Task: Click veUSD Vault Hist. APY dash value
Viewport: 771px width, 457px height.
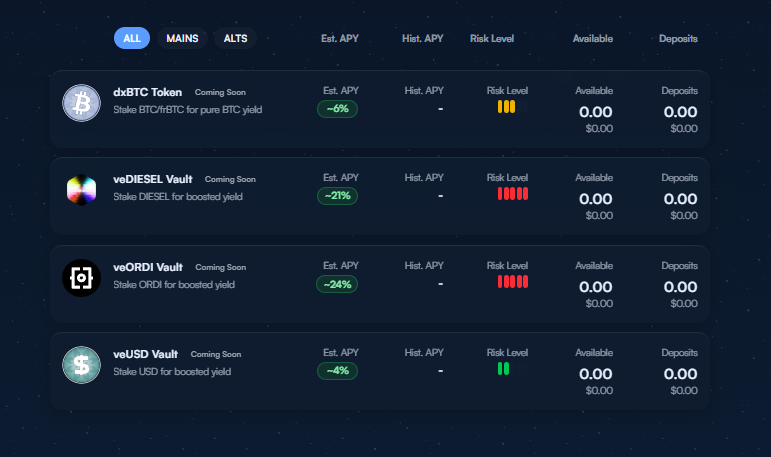Action: (x=441, y=371)
